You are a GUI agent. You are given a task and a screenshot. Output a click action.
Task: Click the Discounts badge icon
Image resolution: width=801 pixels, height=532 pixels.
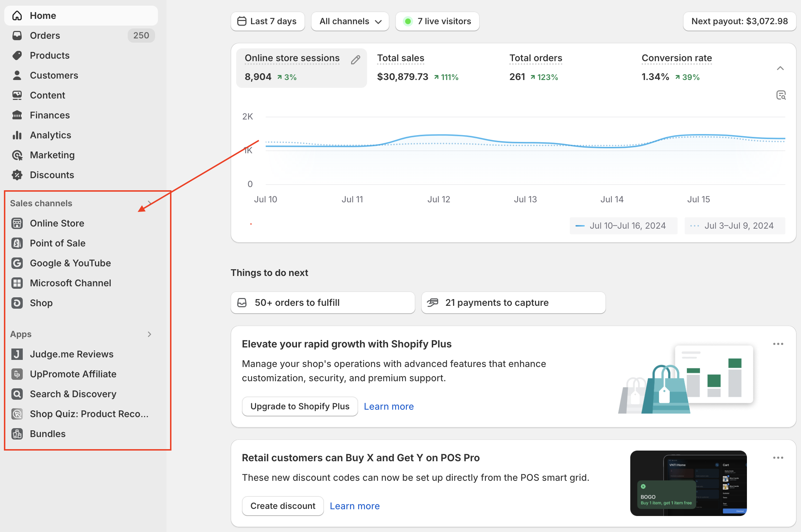click(x=17, y=175)
